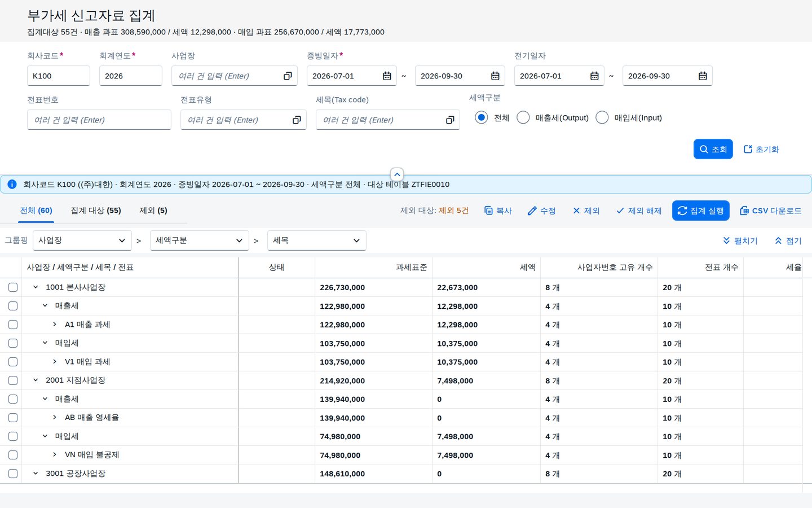Collapse the 1001 본사사업장 tree node
The height and width of the screenshot is (508, 812).
[x=36, y=287]
